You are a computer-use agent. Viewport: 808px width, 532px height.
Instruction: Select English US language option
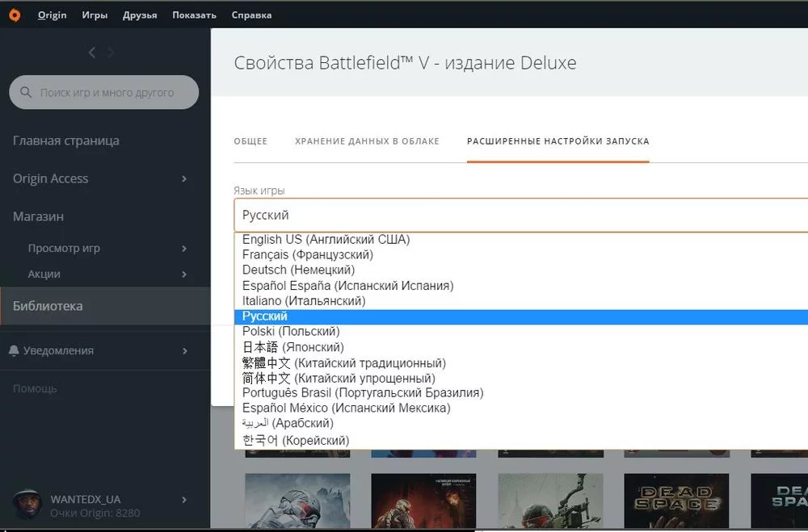(326, 240)
